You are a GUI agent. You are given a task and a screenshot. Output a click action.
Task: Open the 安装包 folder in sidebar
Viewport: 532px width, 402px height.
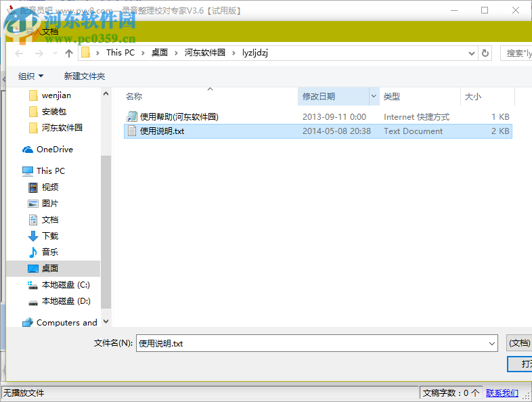(x=54, y=111)
